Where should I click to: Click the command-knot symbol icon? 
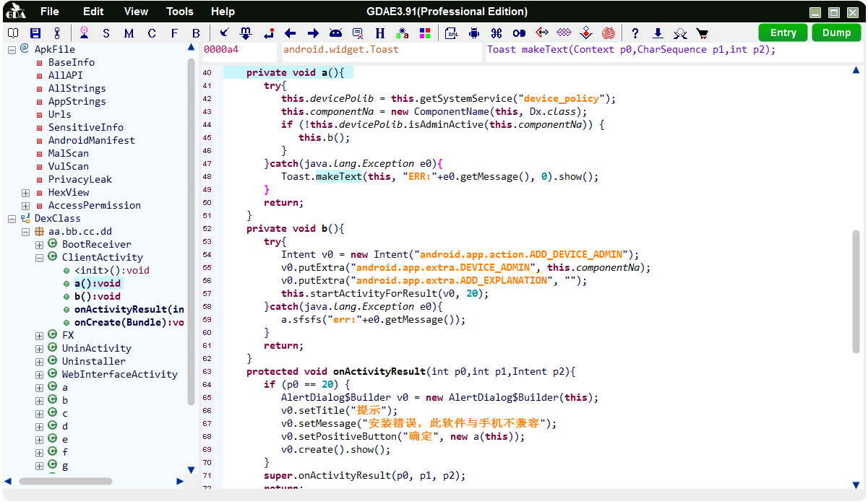496,33
